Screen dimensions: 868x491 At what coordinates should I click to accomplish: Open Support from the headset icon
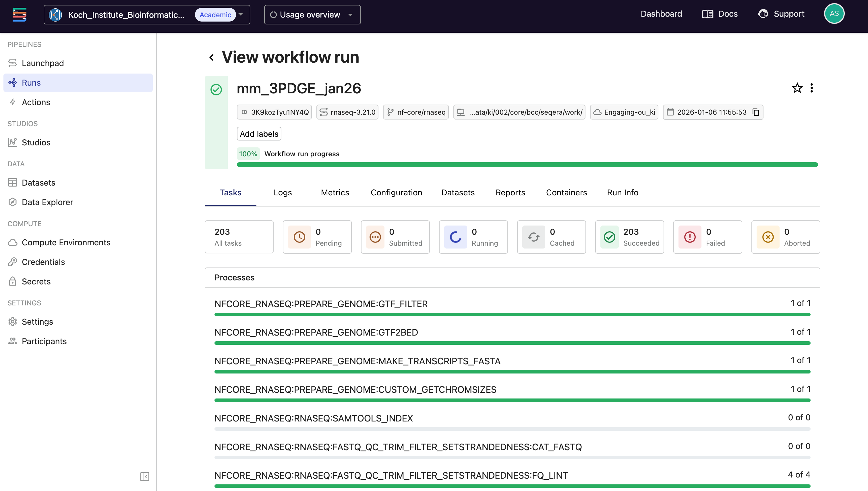pyautogui.click(x=763, y=14)
